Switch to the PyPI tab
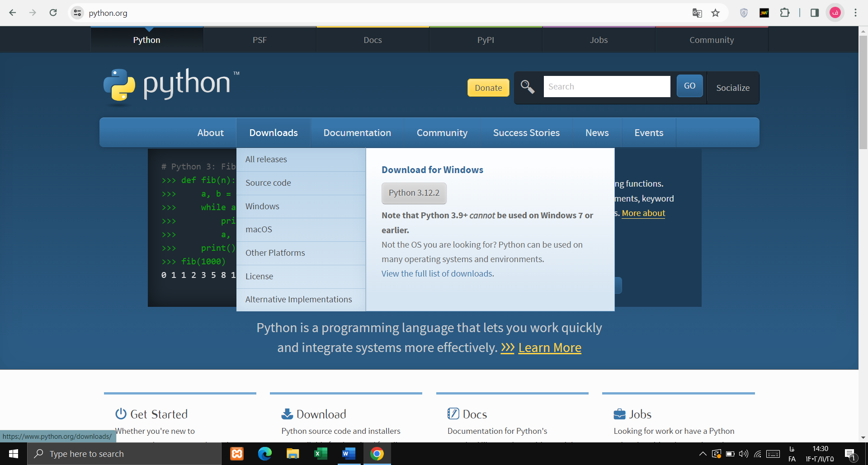868x465 pixels. coord(486,40)
